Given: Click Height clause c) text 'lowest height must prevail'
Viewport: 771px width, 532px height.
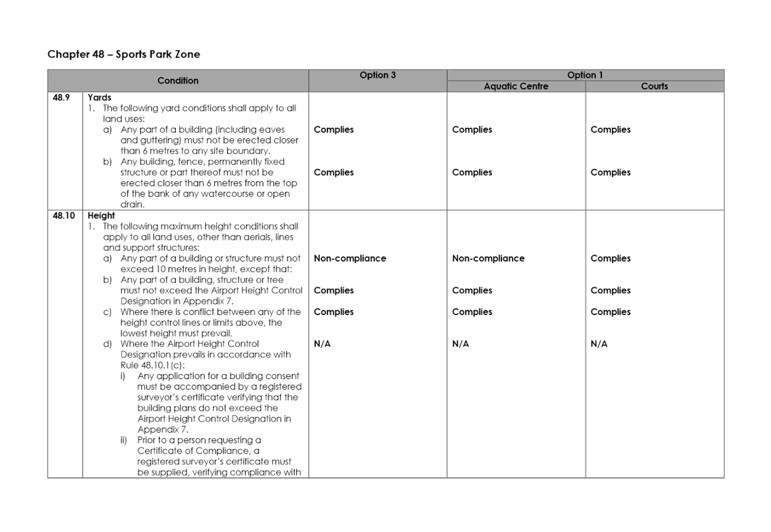Looking at the screenshot, I should coord(176,334).
